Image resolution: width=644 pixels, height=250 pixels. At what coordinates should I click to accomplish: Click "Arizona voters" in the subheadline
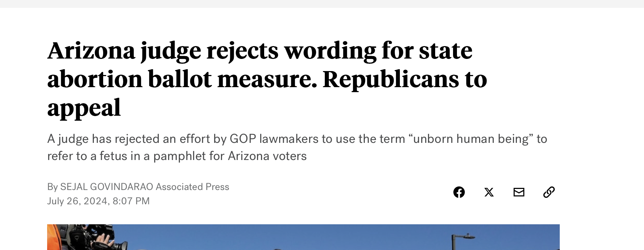coord(267,156)
